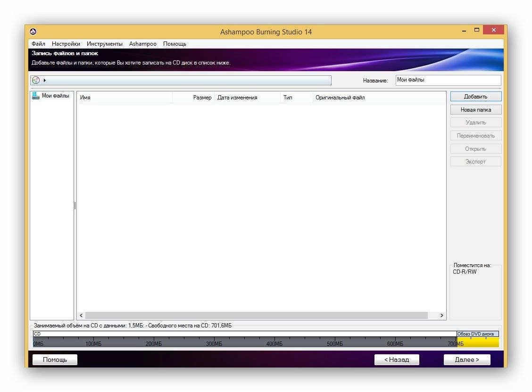Screen dimensions: 532x392
Task: Click the Добавить button
Action: coord(476,97)
